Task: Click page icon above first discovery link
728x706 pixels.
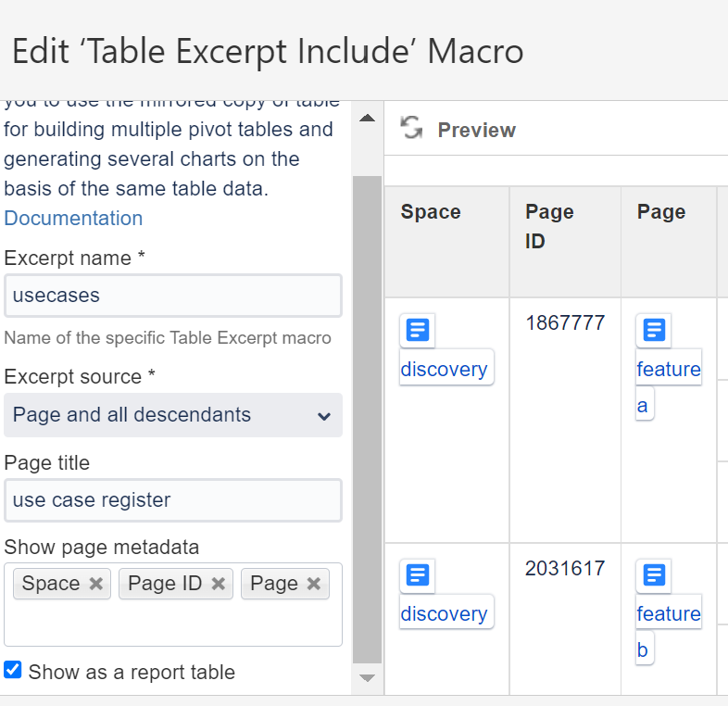Action: tap(418, 330)
